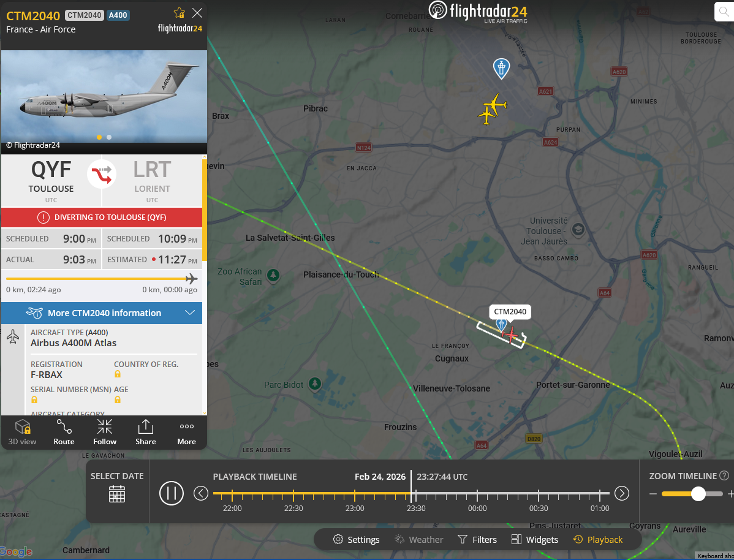Viewport: 734px width, 560px height.
Task: Open map Settings
Action: click(356, 539)
